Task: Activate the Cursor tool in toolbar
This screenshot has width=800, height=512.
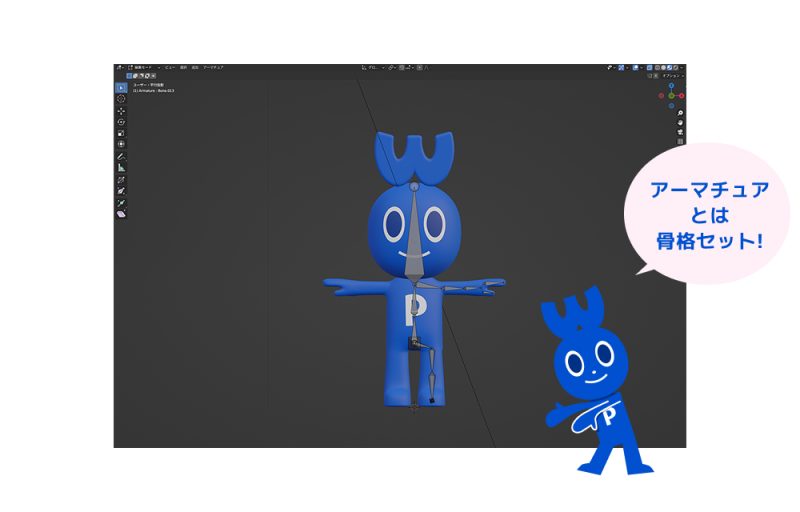Action: (x=121, y=99)
